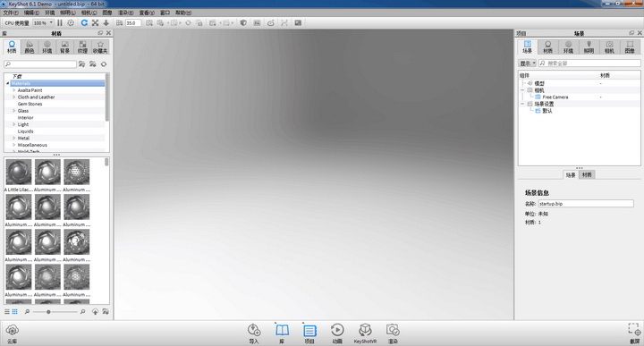This screenshot has width=644, height=346.
Task: Select the 模型 model node in scene tree
Action: tap(539, 83)
